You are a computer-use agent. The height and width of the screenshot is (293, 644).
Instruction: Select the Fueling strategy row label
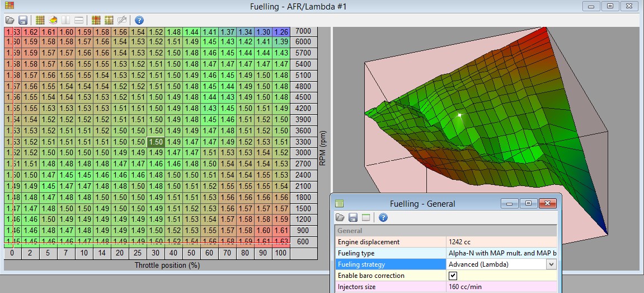(x=390, y=264)
